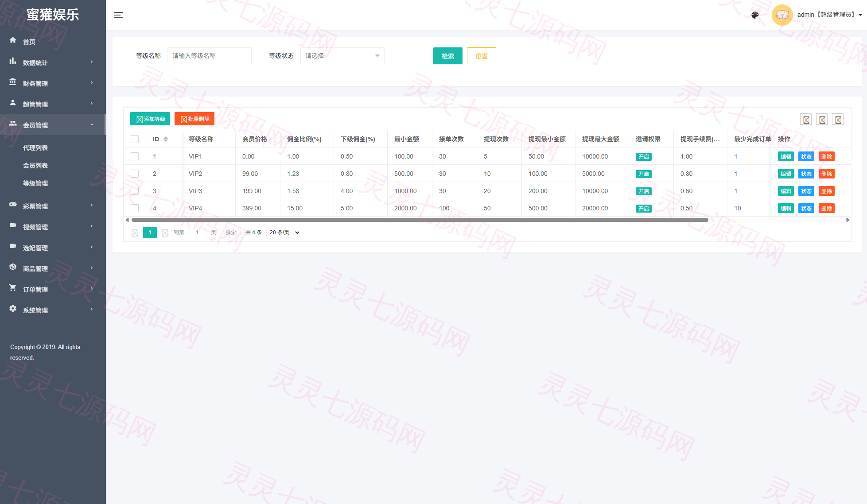This screenshot has width=867, height=504.
Task: Click the bar chart icon for 数据统计
Action: 13,61
